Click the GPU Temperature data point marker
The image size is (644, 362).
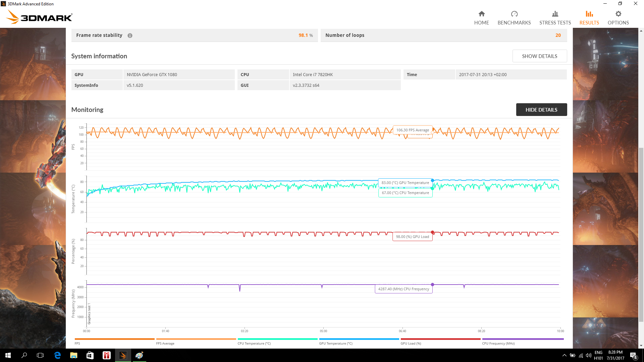[432, 180]
